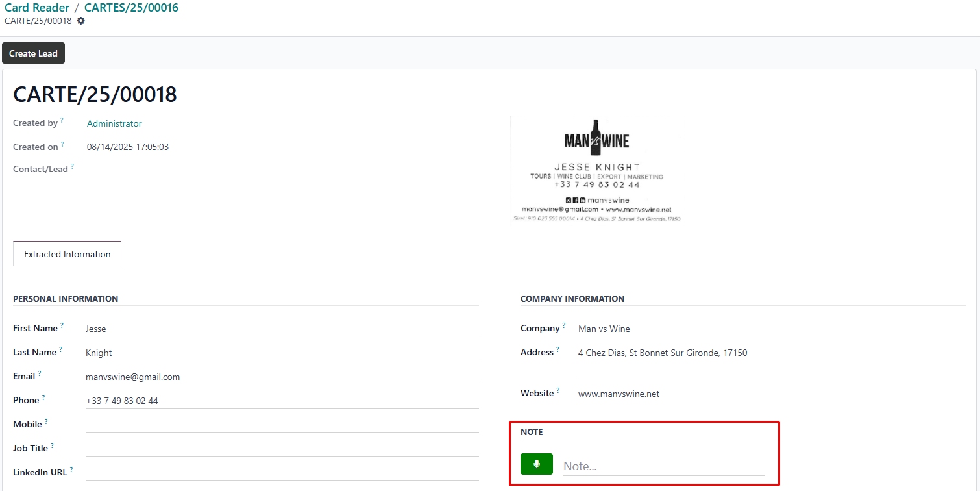The height and width of the screenshot is (491, 980).
Task: Focus the Note text field
Action: pos(663,466)
